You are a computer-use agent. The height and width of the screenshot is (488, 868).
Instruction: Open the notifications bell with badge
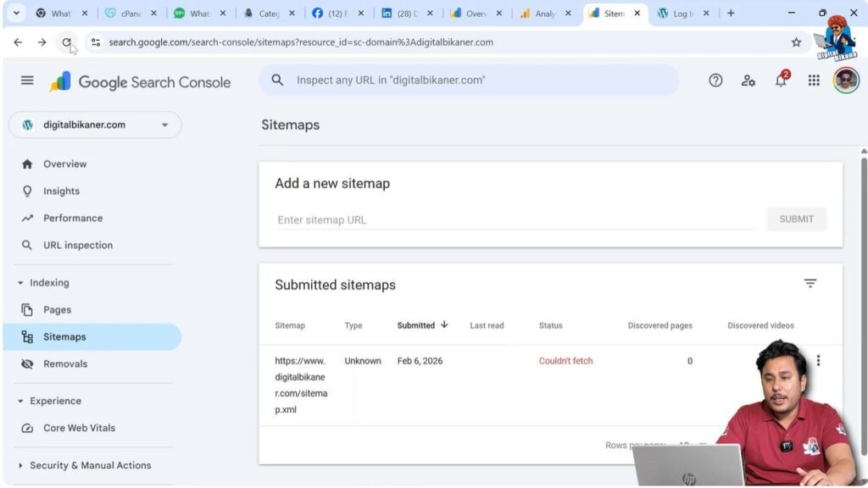780,80
